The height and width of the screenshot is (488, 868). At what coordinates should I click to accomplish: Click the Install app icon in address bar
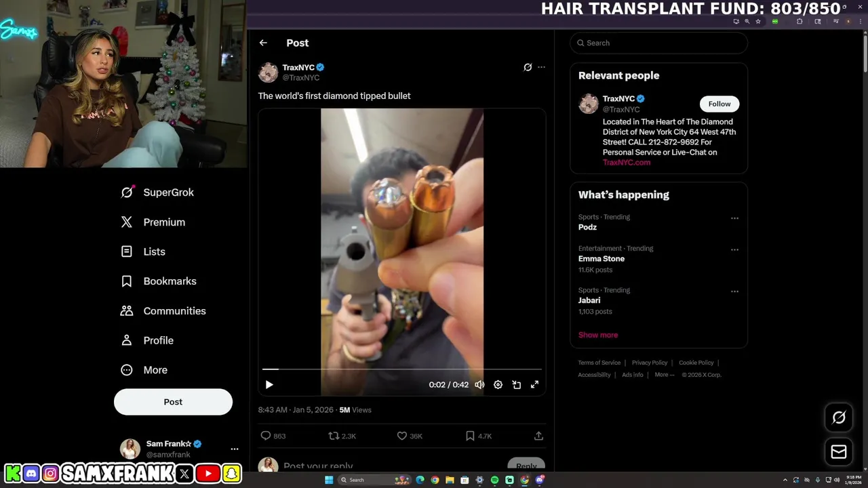pyautogui.click(x=736, y=22)
